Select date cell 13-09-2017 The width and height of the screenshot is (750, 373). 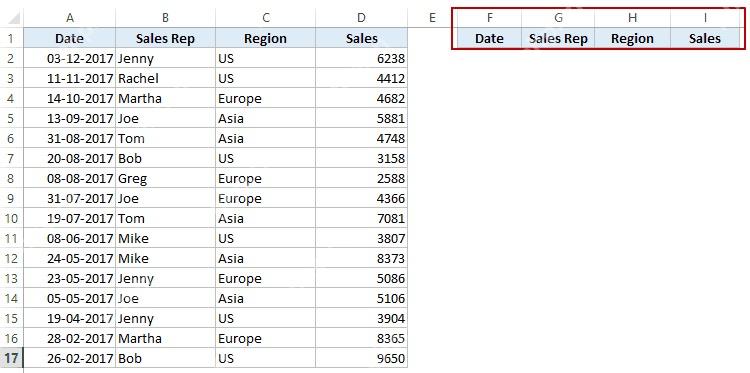(x=70, y=118)
